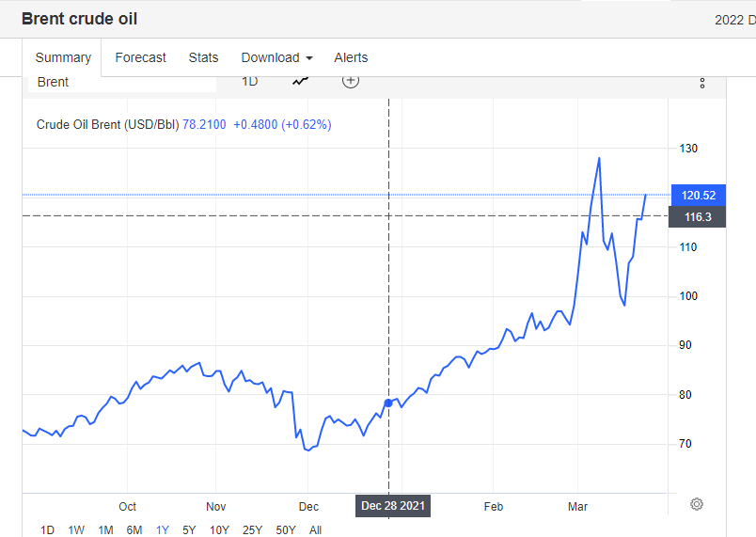Open the three-dot chart options menu
The height and width of the screenshot is (537, 756).
point(702,83)
